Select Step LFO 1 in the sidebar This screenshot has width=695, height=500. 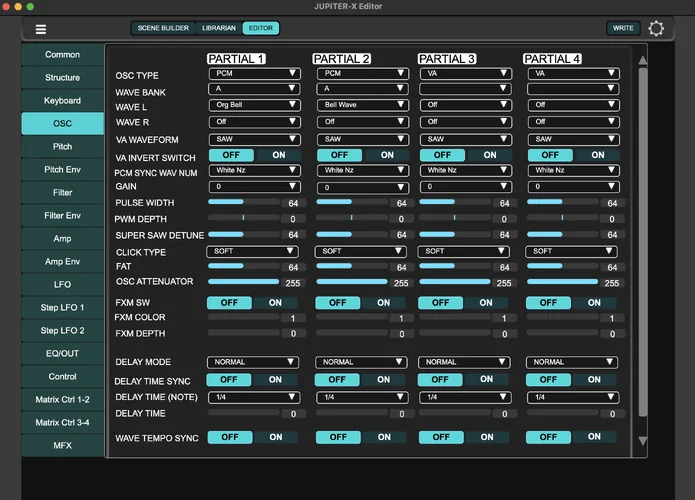[x=62, y=307]
